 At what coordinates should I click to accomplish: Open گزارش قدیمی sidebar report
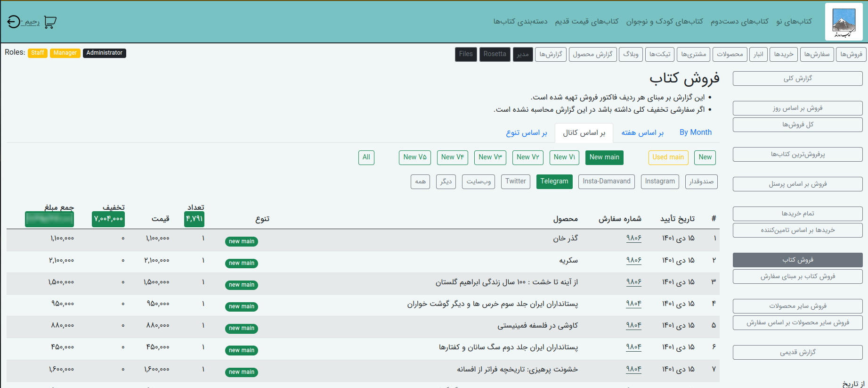coord(797,353)
